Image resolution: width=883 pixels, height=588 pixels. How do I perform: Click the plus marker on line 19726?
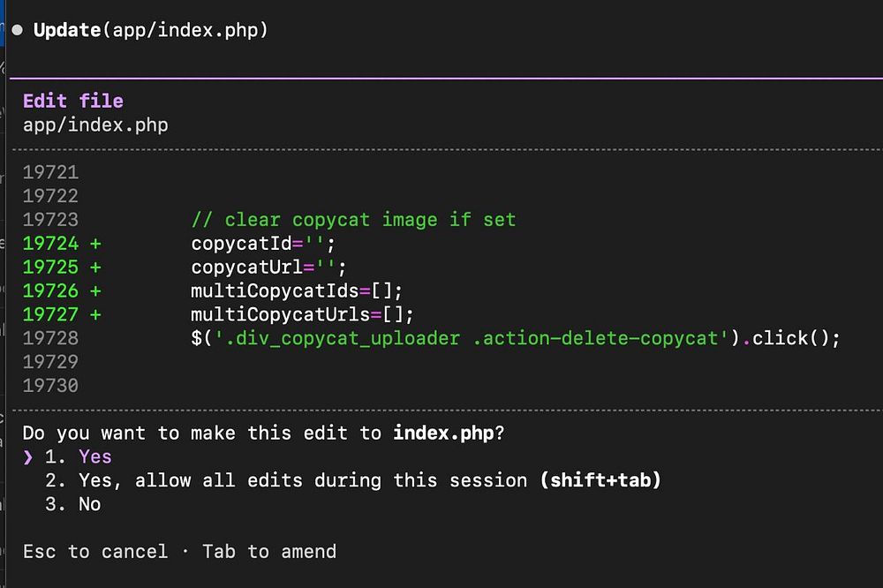(x=95, y=290)
